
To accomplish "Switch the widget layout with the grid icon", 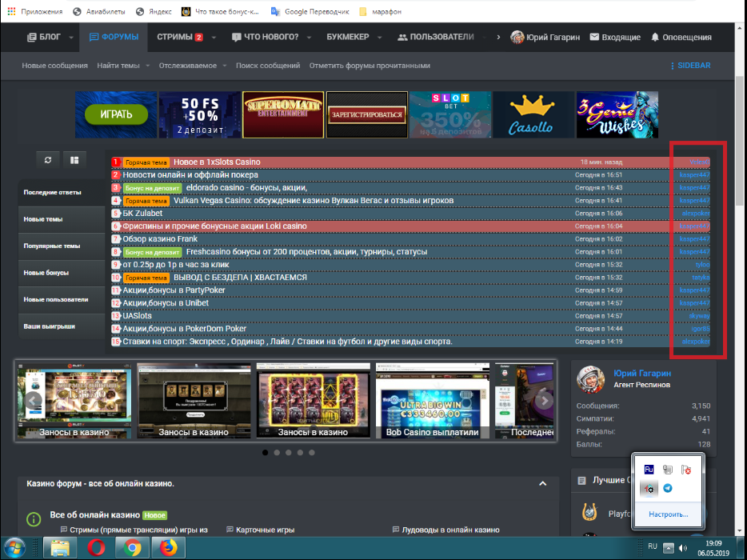I will coord(74,160).
